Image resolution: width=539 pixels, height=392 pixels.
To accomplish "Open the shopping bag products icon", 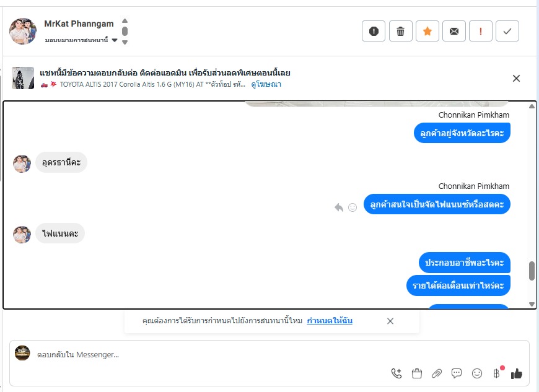I will (x=416, y=373).
